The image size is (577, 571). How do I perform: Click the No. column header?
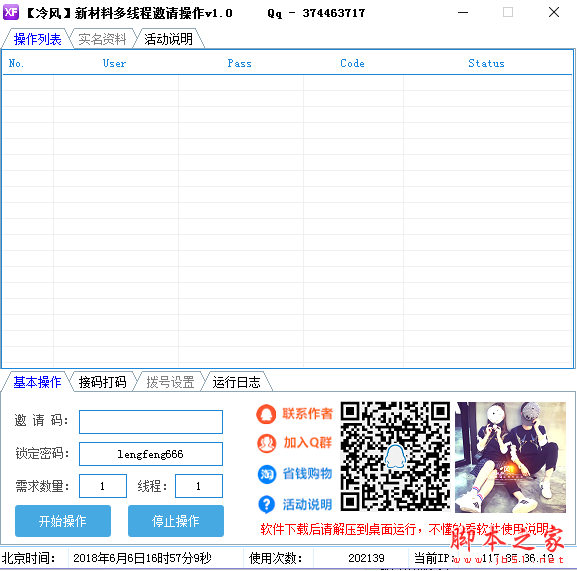point(16,63)
